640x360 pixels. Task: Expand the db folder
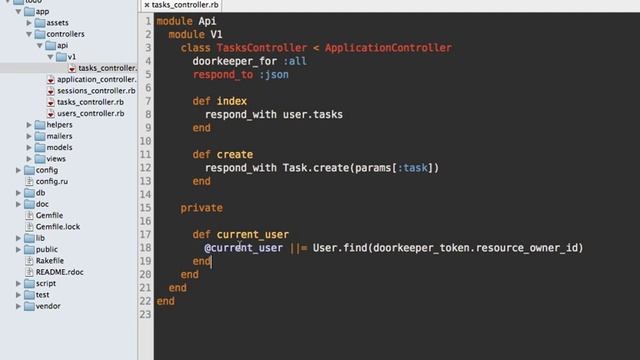coord(18,193)
